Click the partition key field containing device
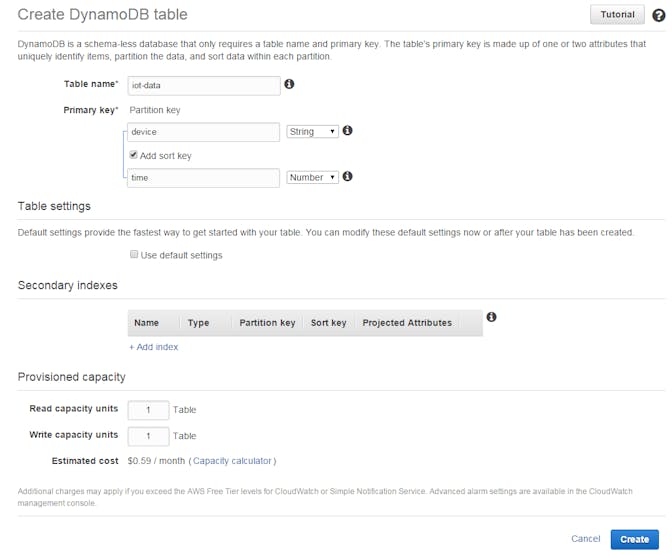672x555 pixels. (x=204, y=132)
